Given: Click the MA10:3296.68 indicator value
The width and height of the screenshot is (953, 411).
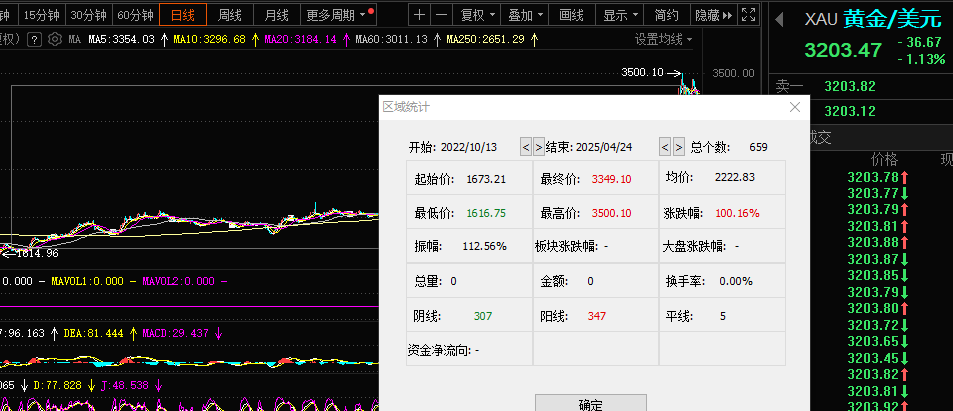Looking at the screenshot, I should (210, 40).
